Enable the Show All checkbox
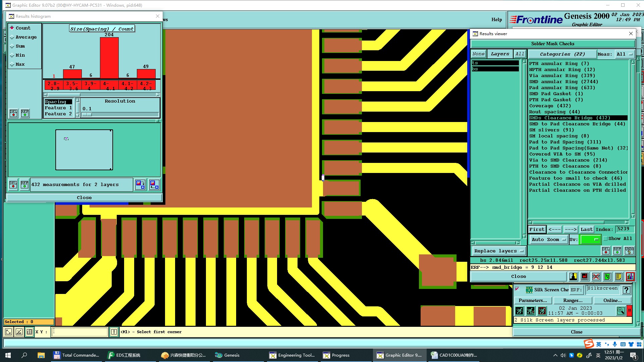 point(605,239)
